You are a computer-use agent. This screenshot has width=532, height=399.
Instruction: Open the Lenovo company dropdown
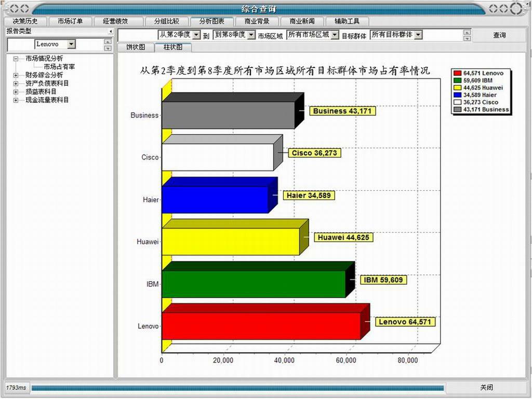(71, 44)
